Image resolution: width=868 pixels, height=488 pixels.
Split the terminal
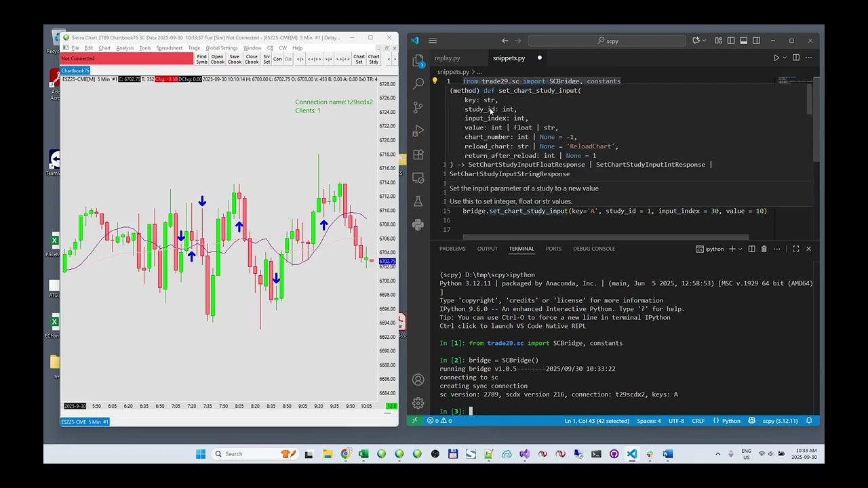pyautogui.click(x=751, y=249)
